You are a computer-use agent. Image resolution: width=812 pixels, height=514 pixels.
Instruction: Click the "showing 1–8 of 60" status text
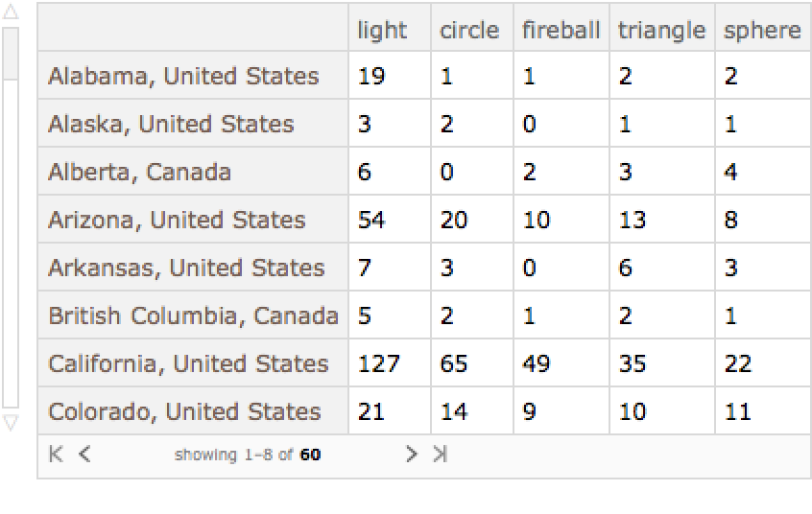tap(247, 455)
